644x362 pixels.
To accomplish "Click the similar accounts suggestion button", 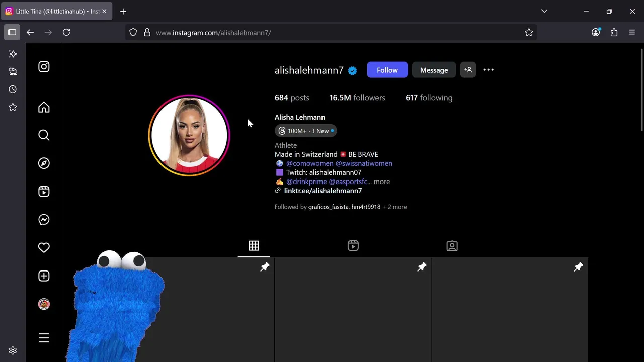I will 468,70.
